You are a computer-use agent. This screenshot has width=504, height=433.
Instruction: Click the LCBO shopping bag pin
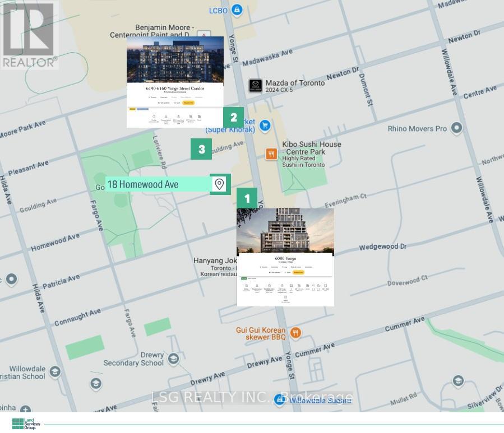(237, 10)
